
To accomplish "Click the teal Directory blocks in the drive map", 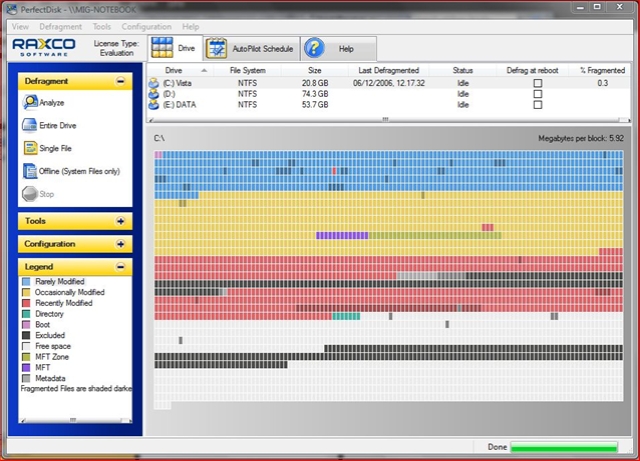I will [346, 316].
